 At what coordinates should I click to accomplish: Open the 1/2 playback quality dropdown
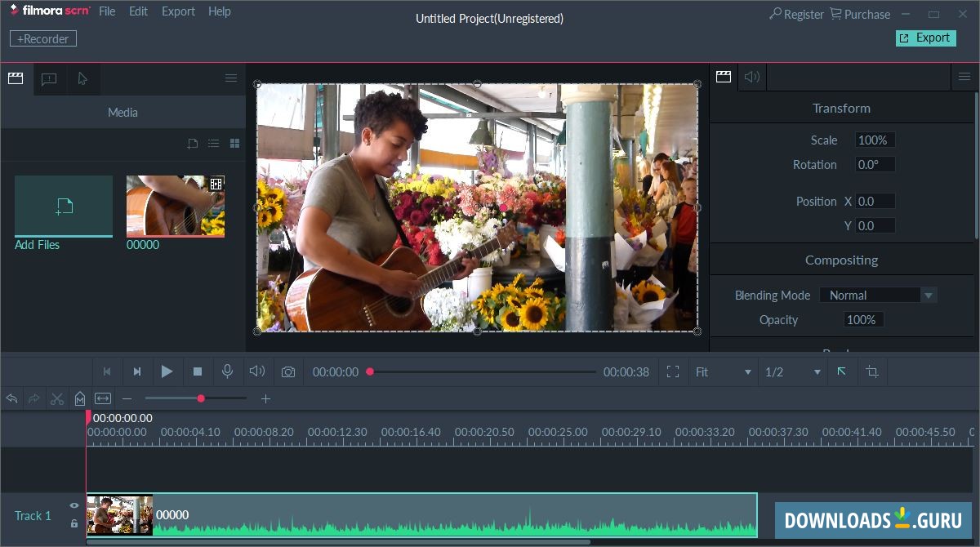coord(792,372)
